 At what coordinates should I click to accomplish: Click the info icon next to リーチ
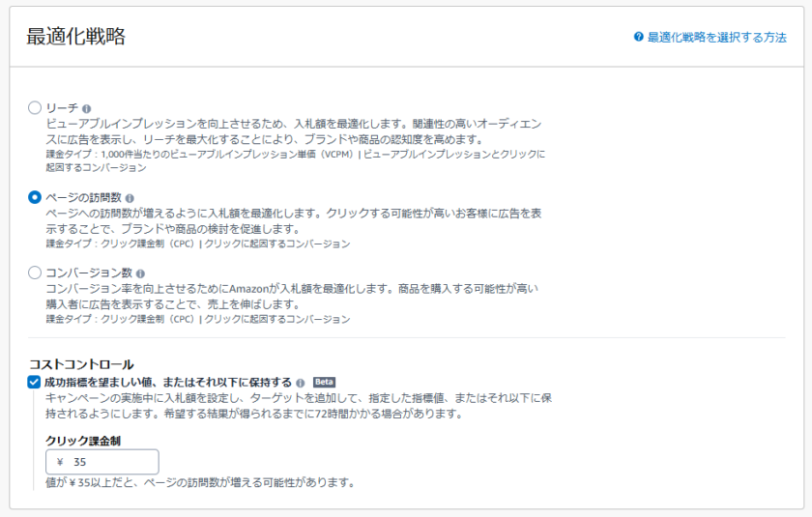point(87,109)
